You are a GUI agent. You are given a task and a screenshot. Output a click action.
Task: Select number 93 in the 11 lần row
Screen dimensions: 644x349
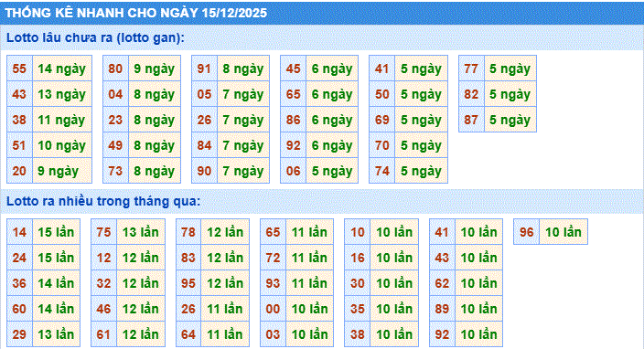point(273,283)
